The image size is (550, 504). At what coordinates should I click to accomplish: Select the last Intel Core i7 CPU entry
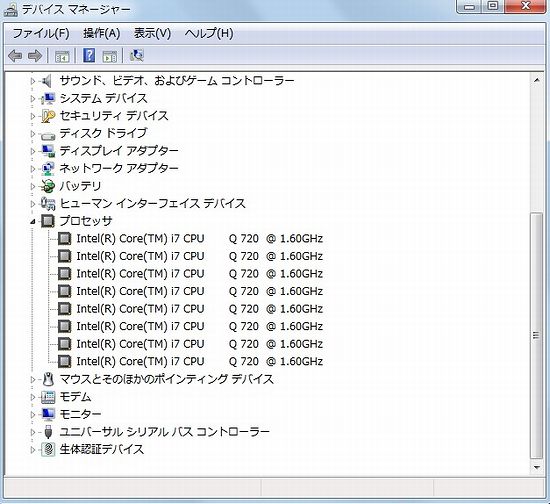pos(200,361)
